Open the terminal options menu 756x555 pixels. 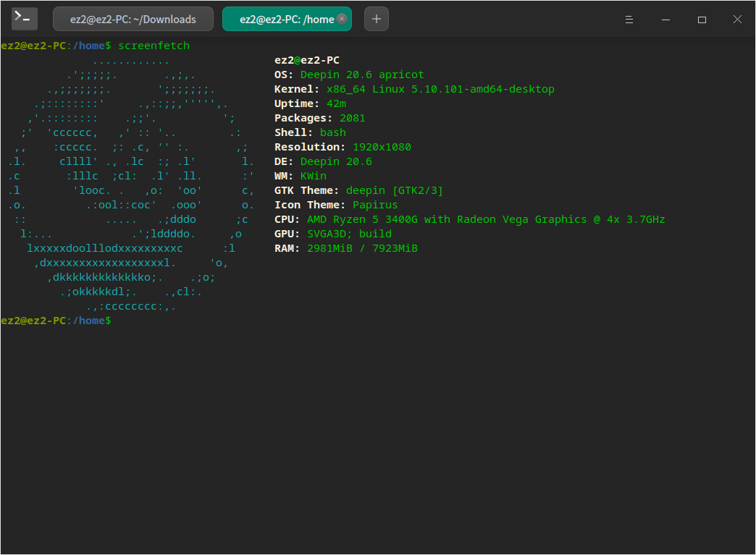629,19
